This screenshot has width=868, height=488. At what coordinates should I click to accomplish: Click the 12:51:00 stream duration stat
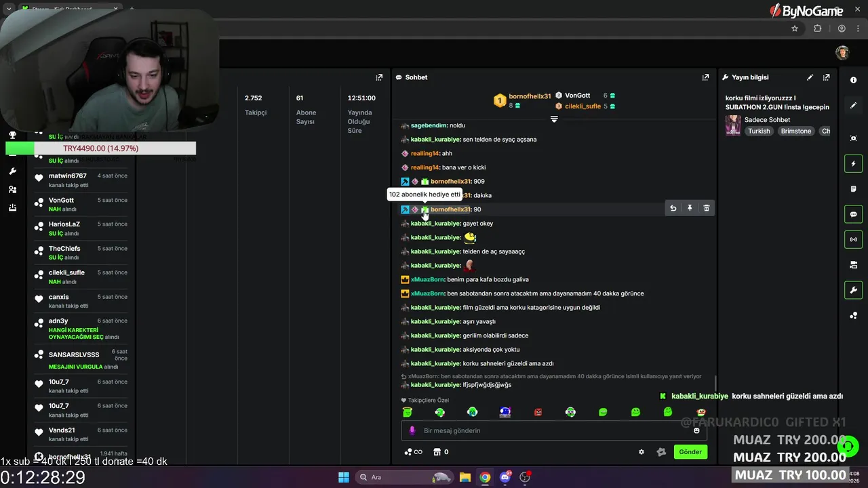pyautogui.click(x=361, y=113)
